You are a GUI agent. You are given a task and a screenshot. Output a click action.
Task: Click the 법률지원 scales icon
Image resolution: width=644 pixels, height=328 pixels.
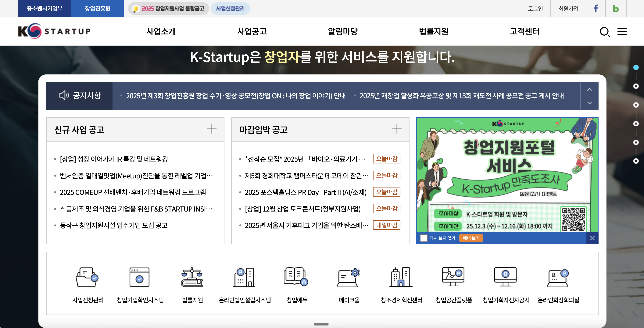tap(192, 277)
